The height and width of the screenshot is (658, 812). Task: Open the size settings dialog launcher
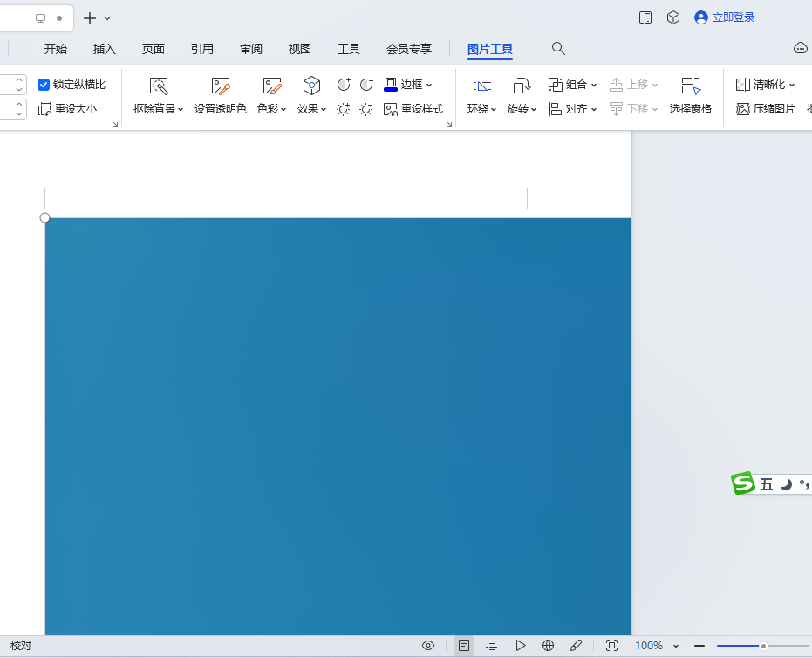tap(115, 124)
